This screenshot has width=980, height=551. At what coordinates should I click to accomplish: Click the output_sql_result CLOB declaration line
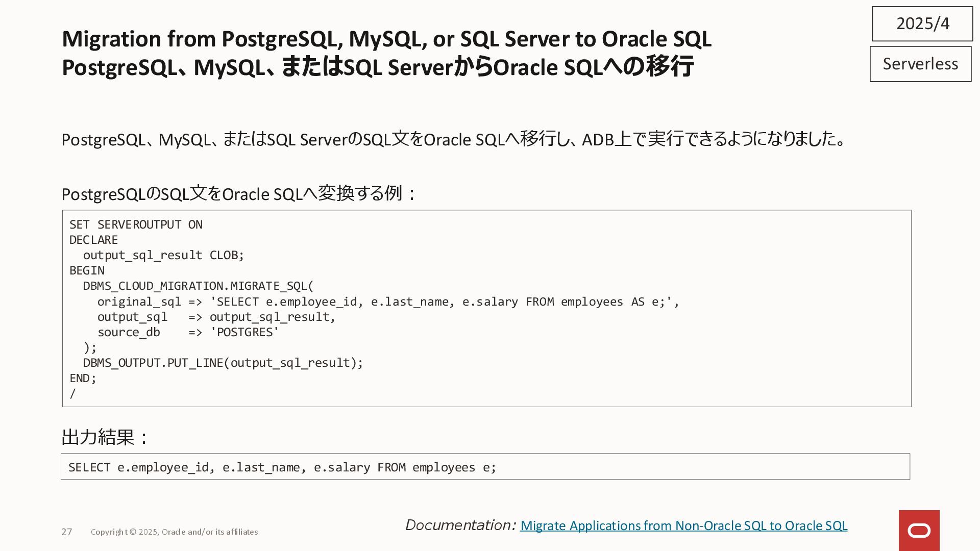[x=163, y=255]
